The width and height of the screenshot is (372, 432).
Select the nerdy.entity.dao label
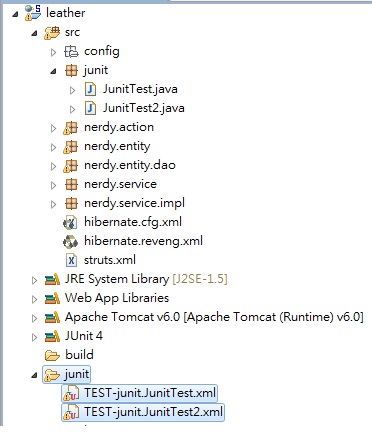[x=130, y=166]
